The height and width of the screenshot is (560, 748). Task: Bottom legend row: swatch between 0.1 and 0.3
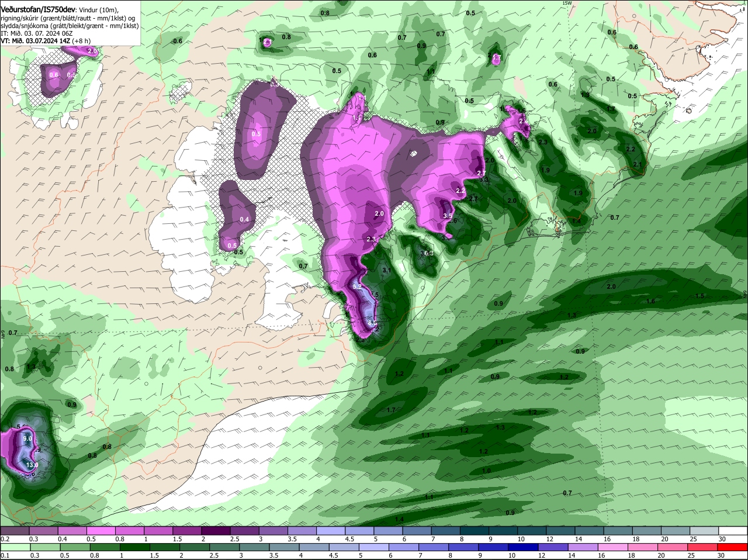(x=15, y=547)
